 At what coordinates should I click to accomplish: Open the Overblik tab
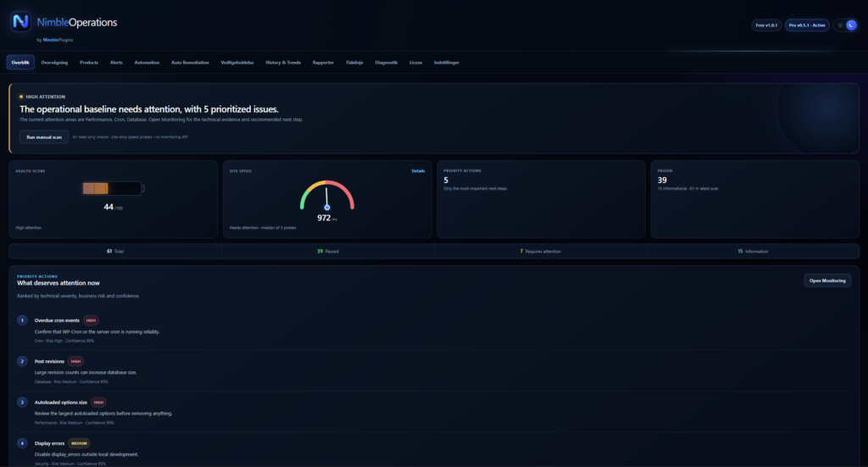pyautogui.click(x=20, y=63)
